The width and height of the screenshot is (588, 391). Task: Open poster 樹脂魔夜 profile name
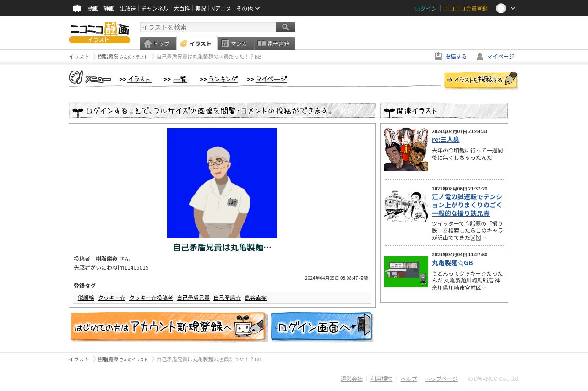tap(107, 259)
